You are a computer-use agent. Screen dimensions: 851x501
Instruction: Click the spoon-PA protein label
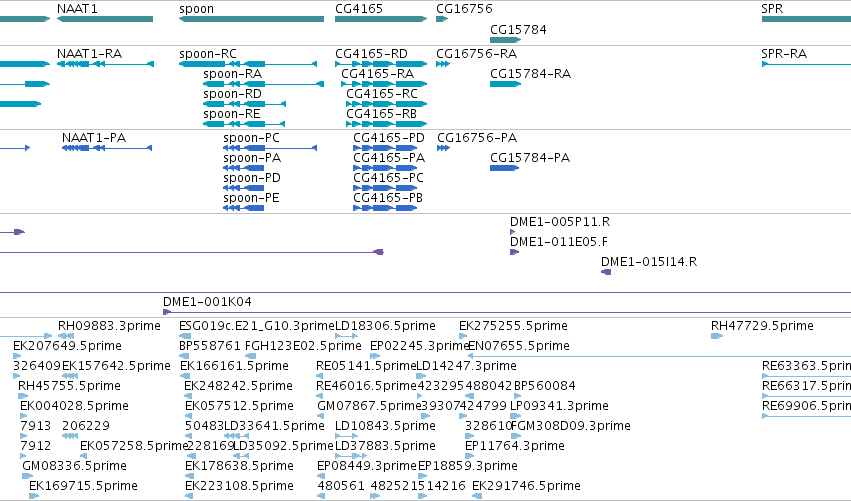coord(252,158)
